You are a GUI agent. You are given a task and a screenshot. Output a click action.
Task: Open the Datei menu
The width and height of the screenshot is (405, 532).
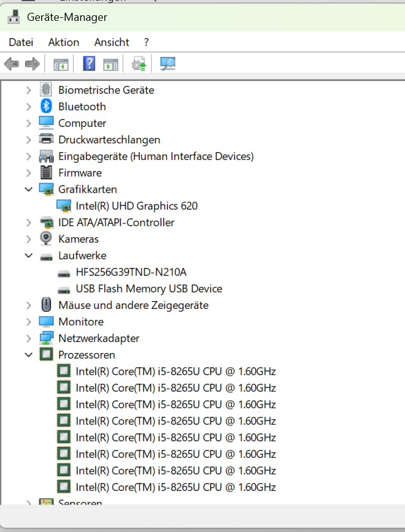pyautogui.click(x=21, y=42)
